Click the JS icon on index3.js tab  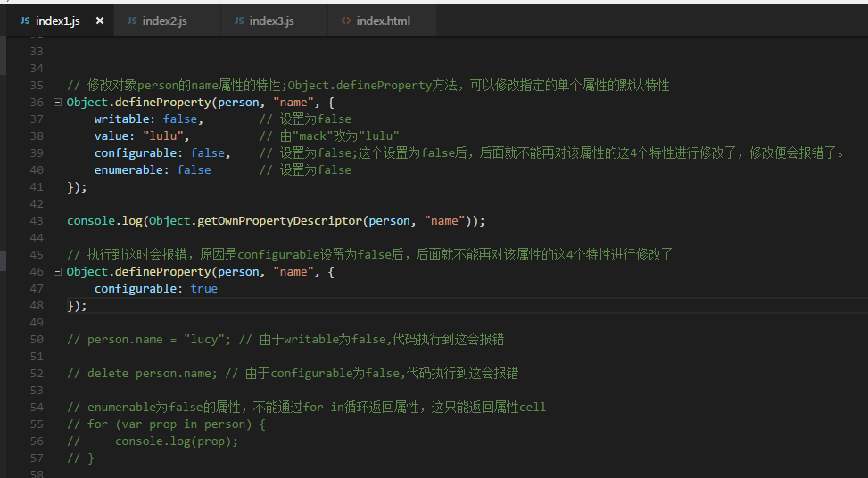click(x=238, y=21)
